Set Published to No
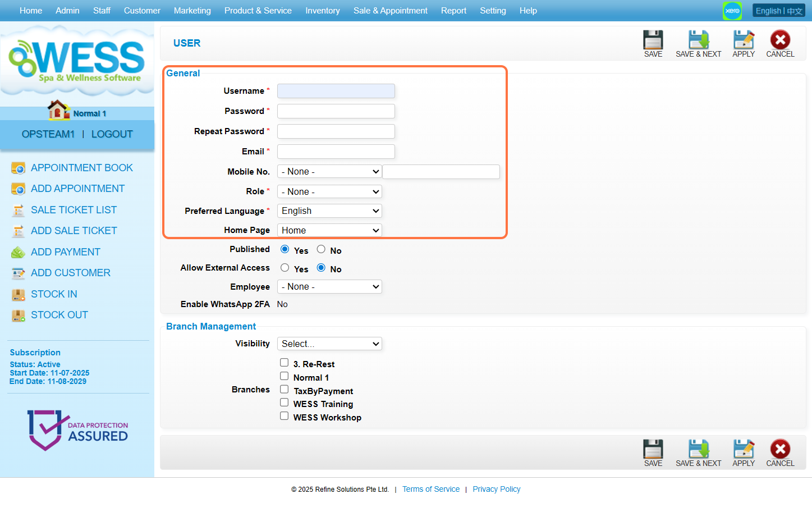812x512 pixels. point(321,249)
